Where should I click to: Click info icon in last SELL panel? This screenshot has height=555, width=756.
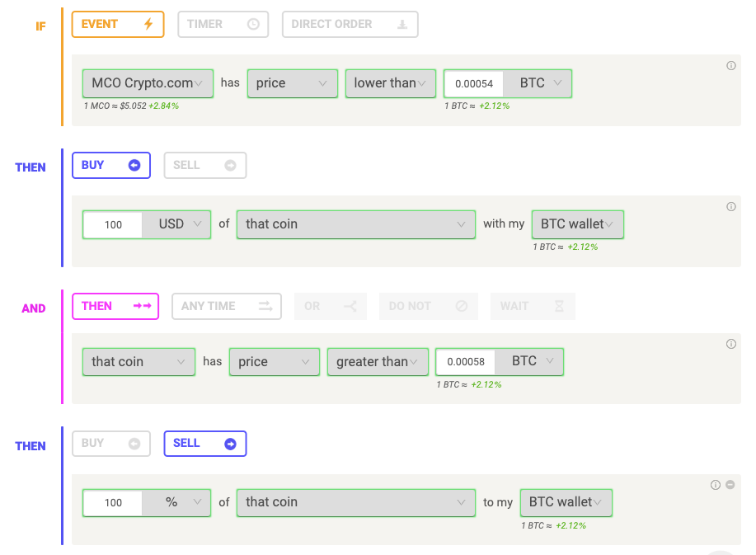716,485
